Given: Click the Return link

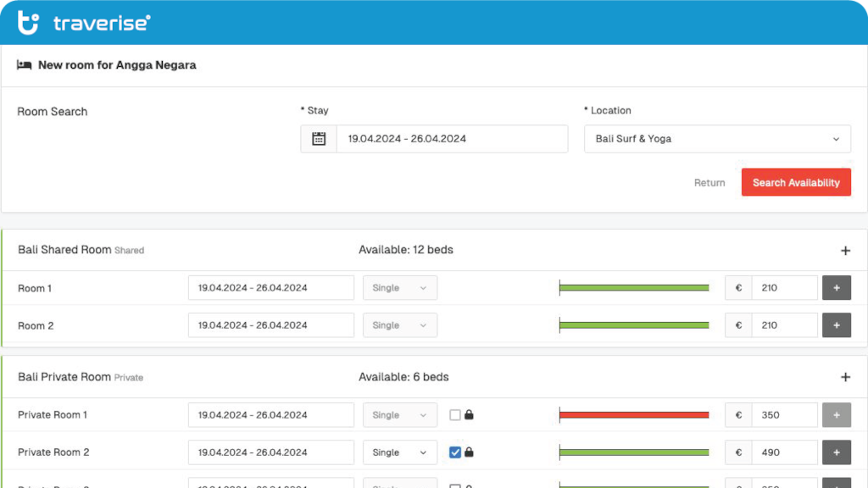Looking at the screenshot, I should [x=709, y=183].
